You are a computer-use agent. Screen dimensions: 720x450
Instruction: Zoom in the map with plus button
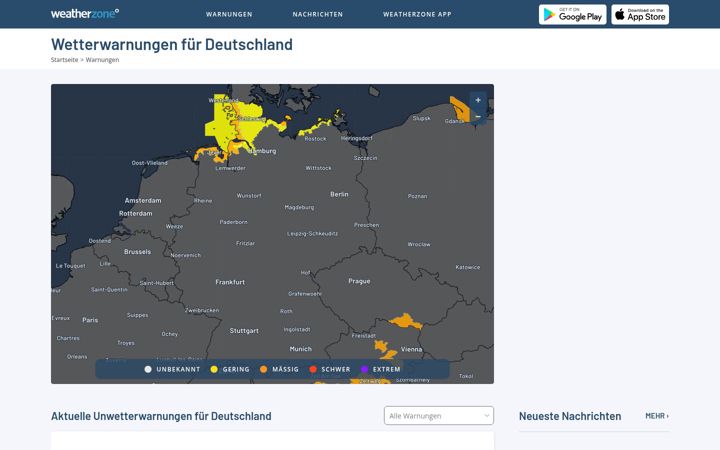pos(478,100)
